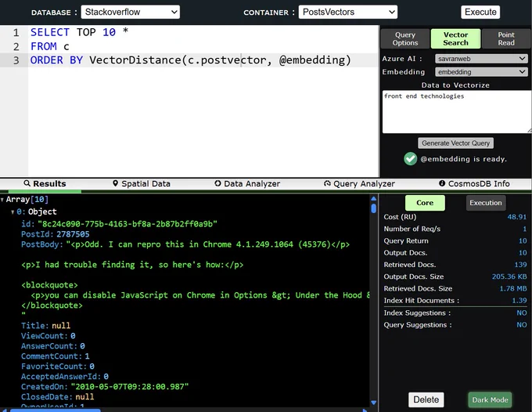Click the Data to Vectorize text area

(x=457, y=112)
